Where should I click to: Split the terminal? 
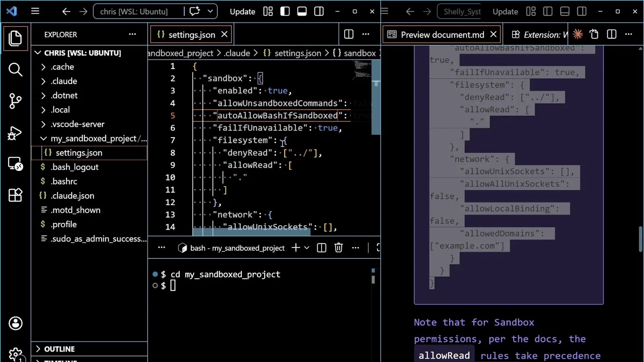[322, 248]
